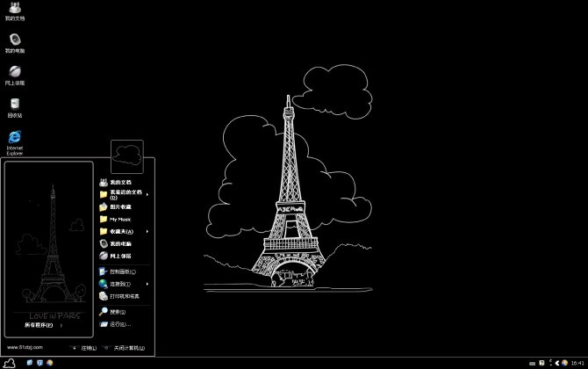The width and height of the screenshot is (588, 369).
Task: Click the yellow question-mark tray icon
Action: click(541, 363)
